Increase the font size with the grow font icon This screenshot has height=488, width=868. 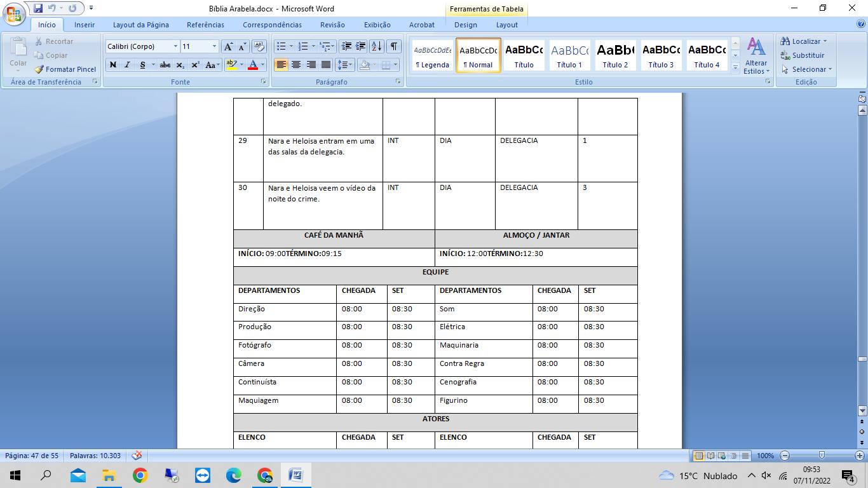(228, 46)
